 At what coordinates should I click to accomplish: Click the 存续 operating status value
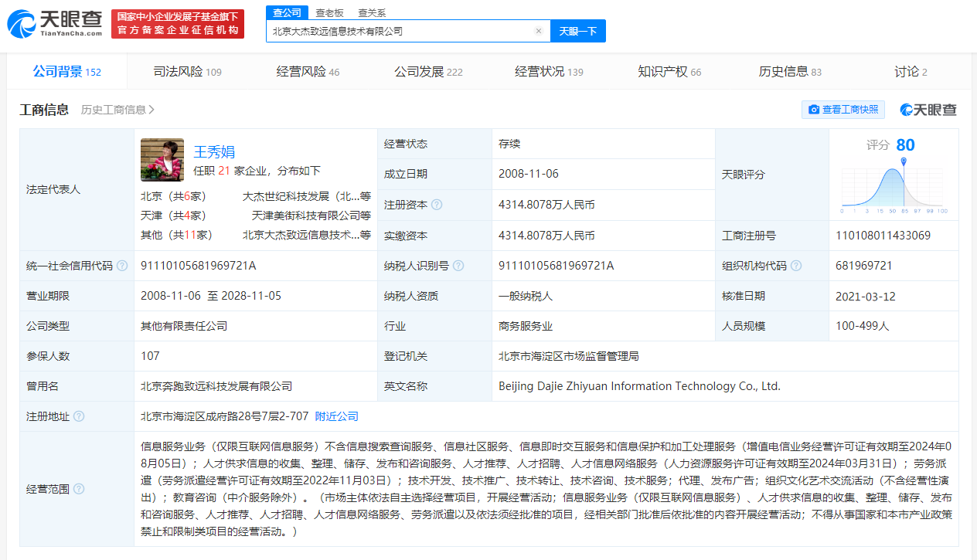(509, 144)
